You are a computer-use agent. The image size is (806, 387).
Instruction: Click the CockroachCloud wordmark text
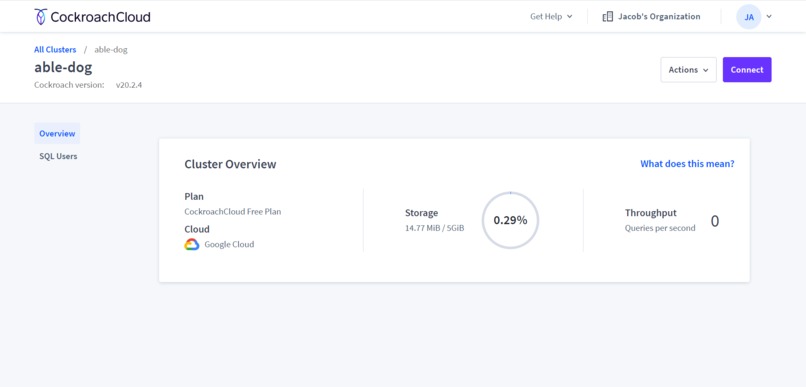click(100, 17)
